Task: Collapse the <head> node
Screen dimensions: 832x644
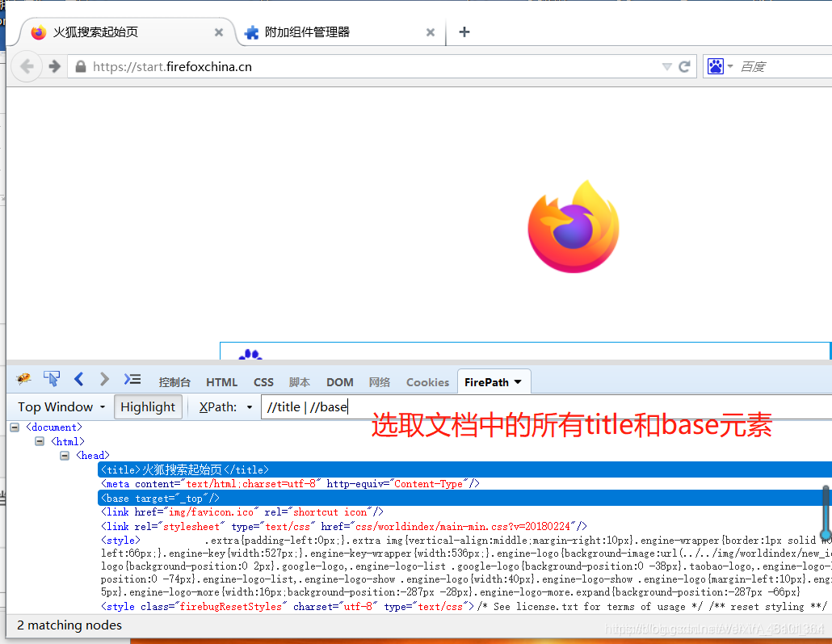Action: click(x=64, y=456)
